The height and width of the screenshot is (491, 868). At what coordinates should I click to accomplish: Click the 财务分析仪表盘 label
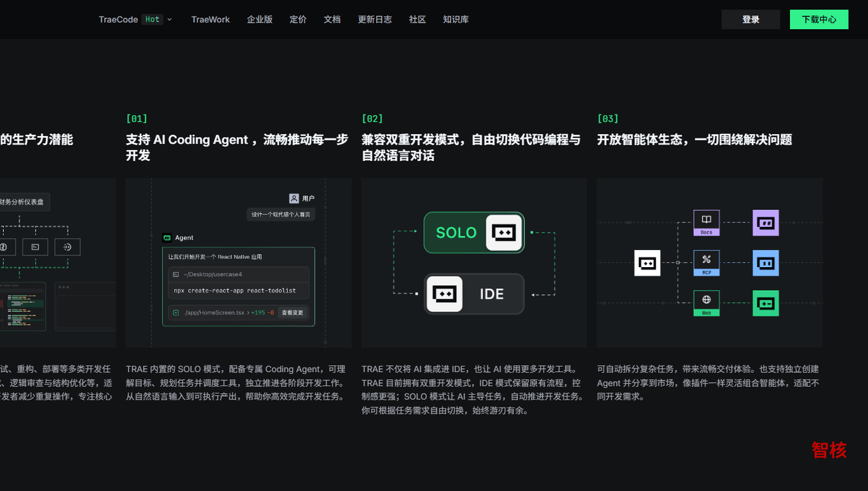(23, 202)
